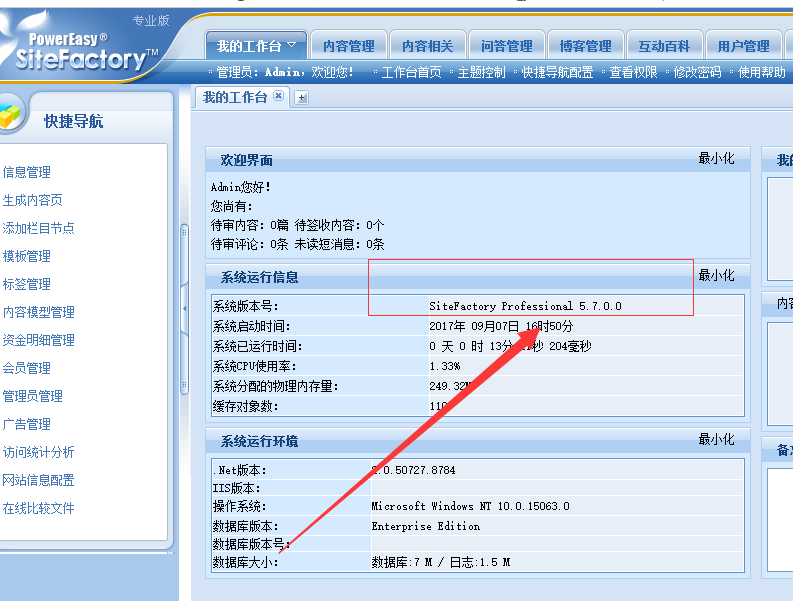Open the 快捷导航配置 link

coord(557,72)
